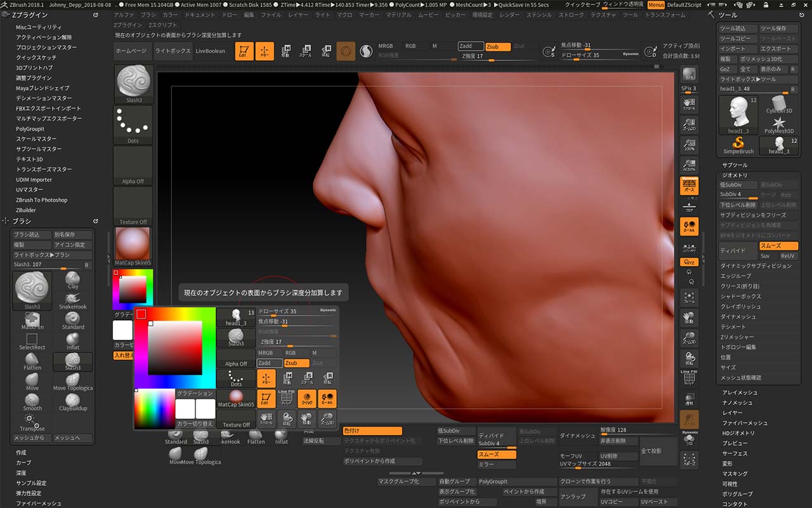Viewport: 812px width, 508px height.
Task: Toggle パース perspective mode
Action: 689,186
